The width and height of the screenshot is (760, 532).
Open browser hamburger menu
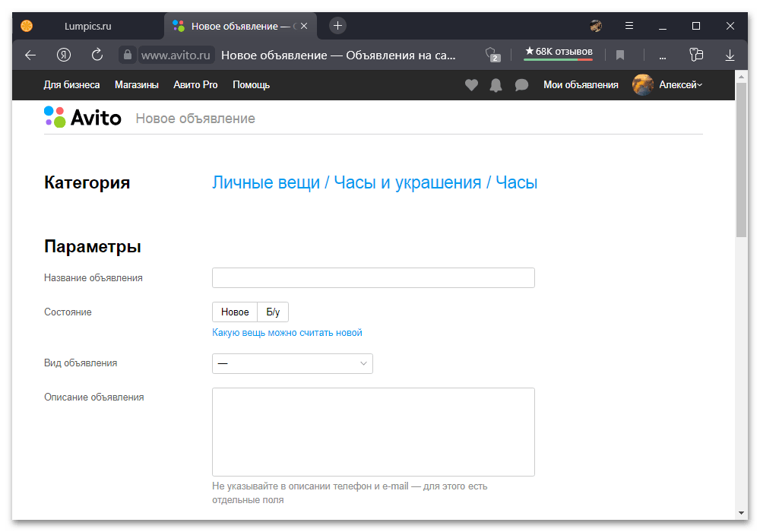click(629, 26)
